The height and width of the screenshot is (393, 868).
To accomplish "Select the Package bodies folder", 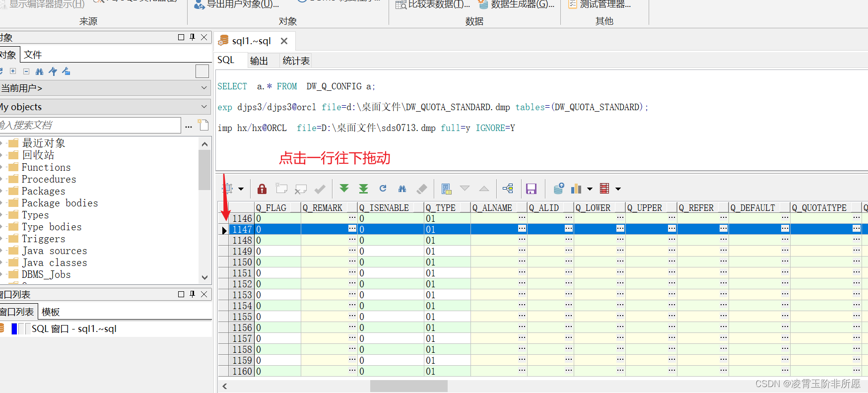I will [60, 203].
